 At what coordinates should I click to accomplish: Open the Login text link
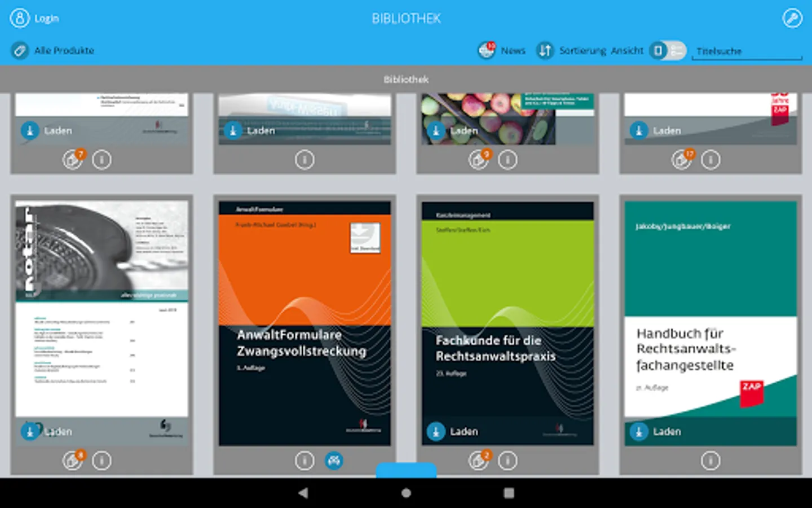point(46,19)
